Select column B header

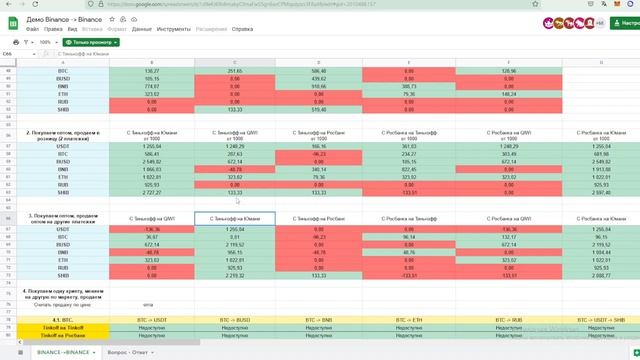pyautogui.click(x=152, y=62)
